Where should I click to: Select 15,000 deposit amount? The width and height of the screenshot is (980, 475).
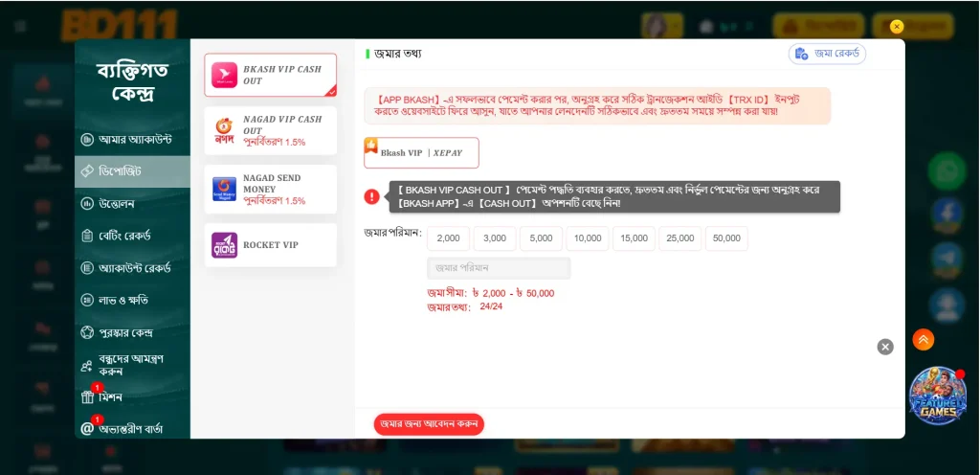634,238
